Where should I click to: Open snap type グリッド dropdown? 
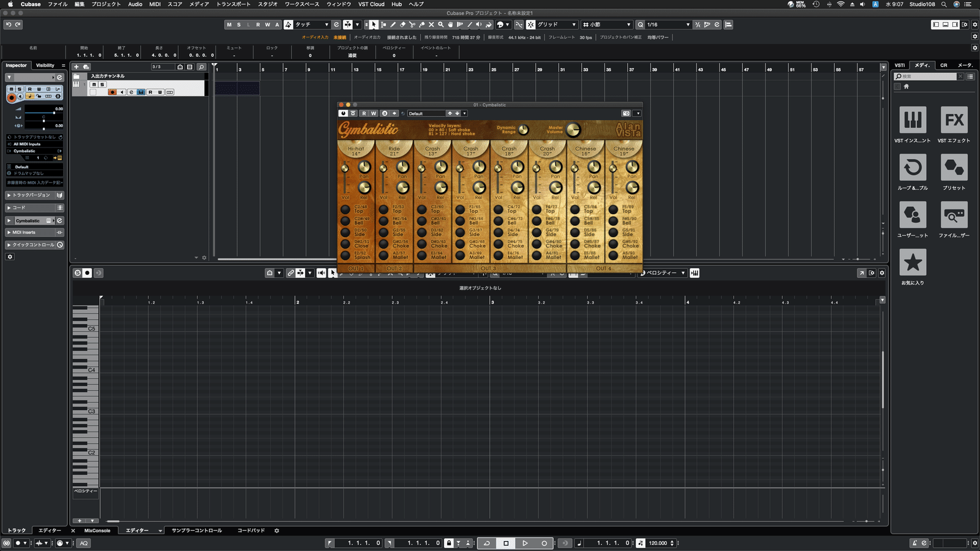point(557,24)
